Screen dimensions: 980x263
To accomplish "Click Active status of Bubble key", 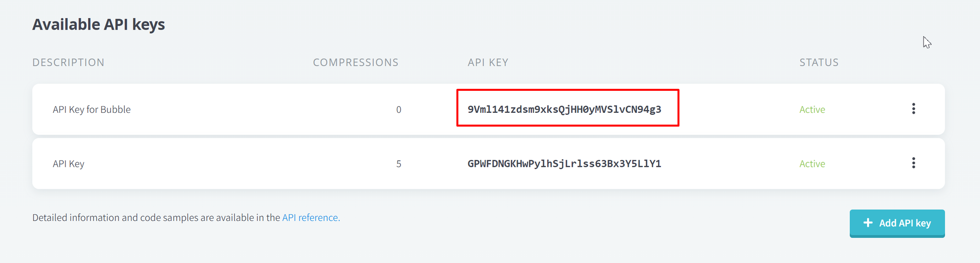I will point(812,110).
